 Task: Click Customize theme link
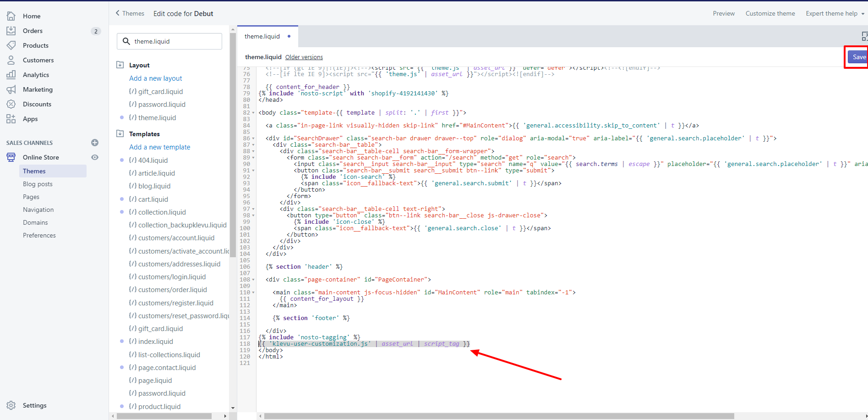770,13
